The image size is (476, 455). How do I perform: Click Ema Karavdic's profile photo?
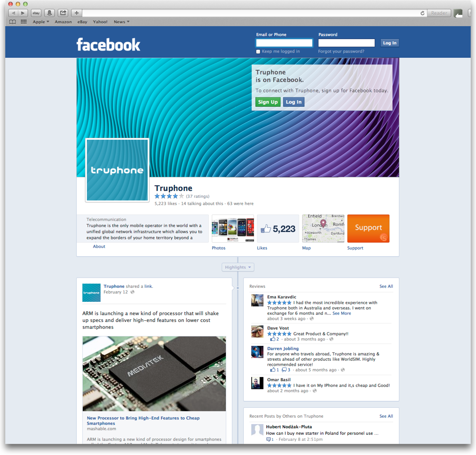(x=257, y=300)
